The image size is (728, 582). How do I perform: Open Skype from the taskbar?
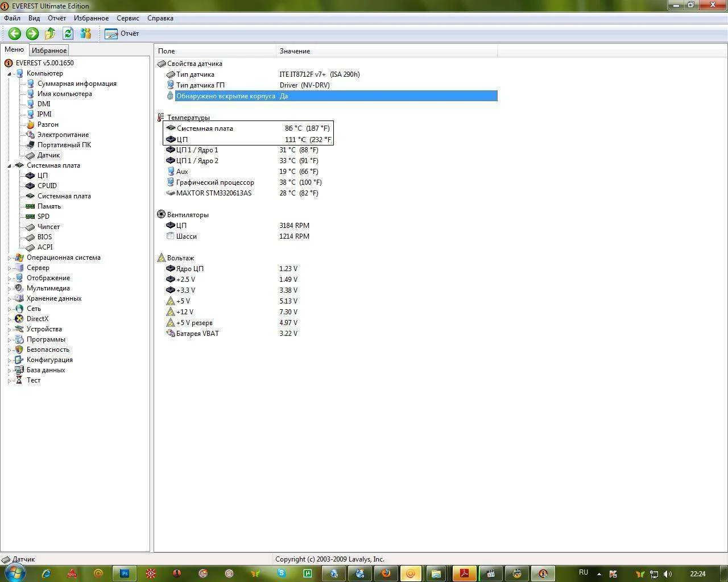[x=281, y=573]
